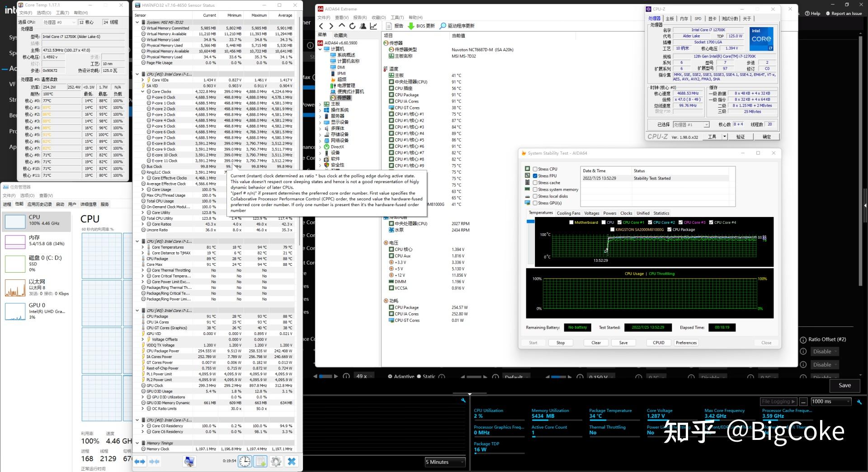Click the BIOS update green arrow icon

pyautogui.click(x=411, y=26)
